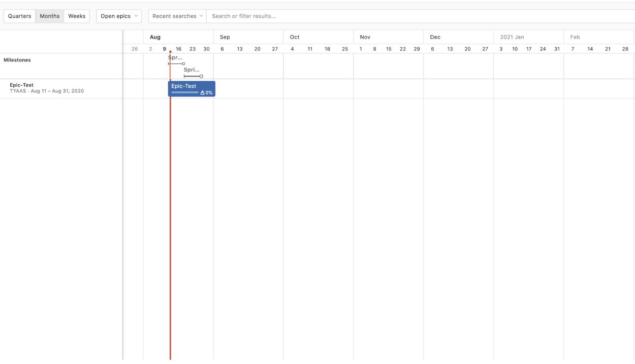Open the Open epics state dropdown

pos(119,16)
